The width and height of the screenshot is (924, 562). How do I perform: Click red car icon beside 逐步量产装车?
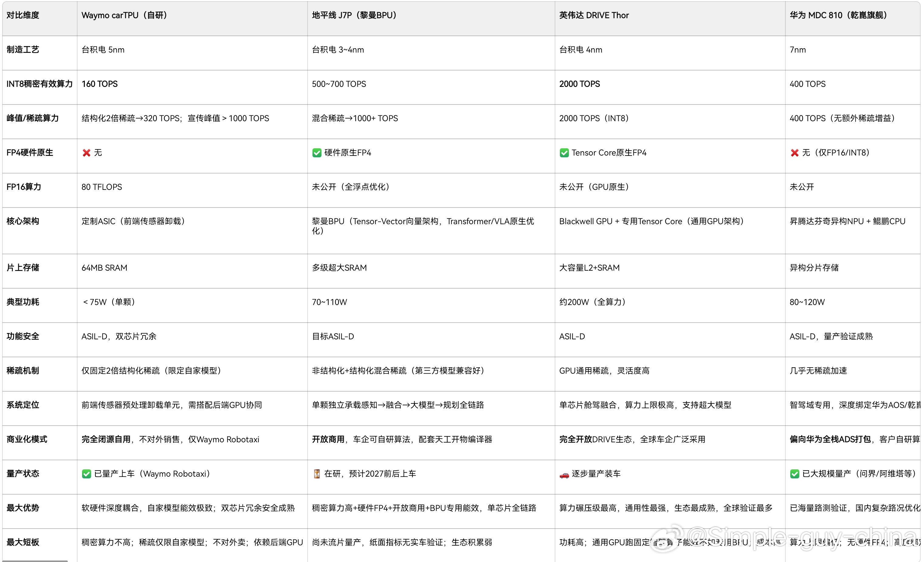[564, 475]
